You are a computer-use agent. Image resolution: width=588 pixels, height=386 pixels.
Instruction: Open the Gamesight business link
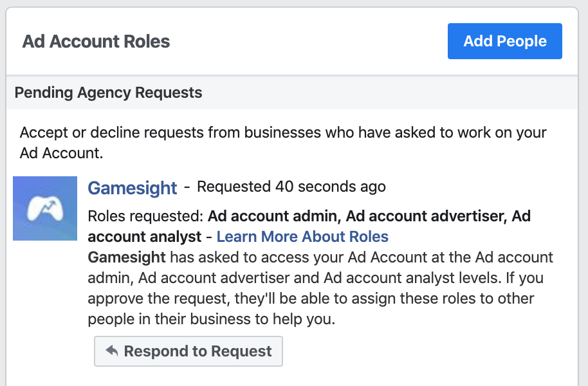pos(133,188)
